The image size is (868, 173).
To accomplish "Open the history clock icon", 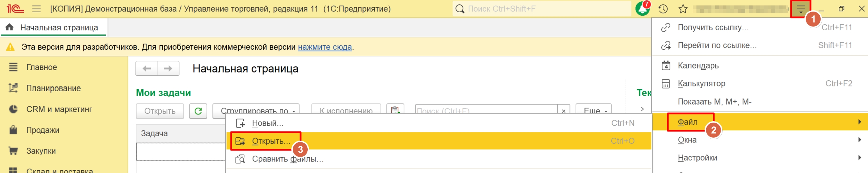I will (x=663, y=9).
